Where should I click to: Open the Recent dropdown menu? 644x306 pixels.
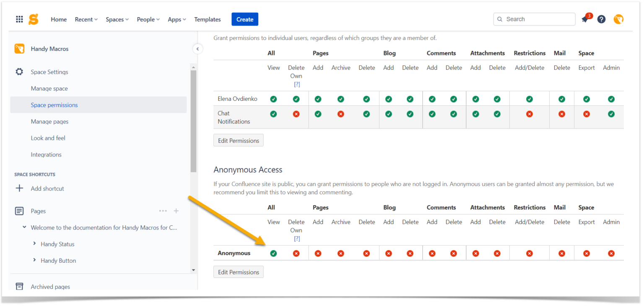point(86,19)
